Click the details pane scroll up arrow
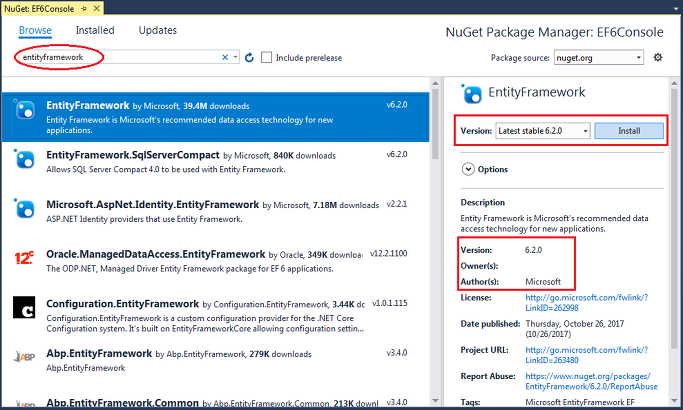The width and height of the screenshot is (683, 410). tap(674, 83)
